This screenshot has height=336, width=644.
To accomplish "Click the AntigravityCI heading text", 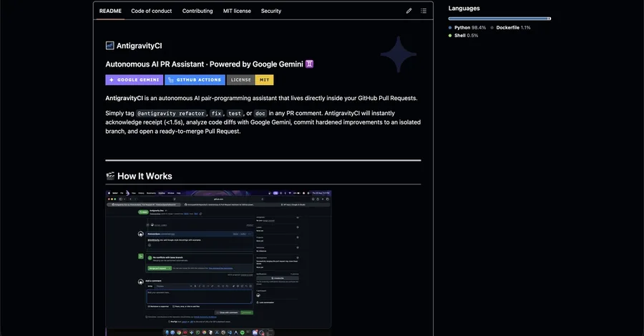I will pyautogui.click(x=140, y=46).
